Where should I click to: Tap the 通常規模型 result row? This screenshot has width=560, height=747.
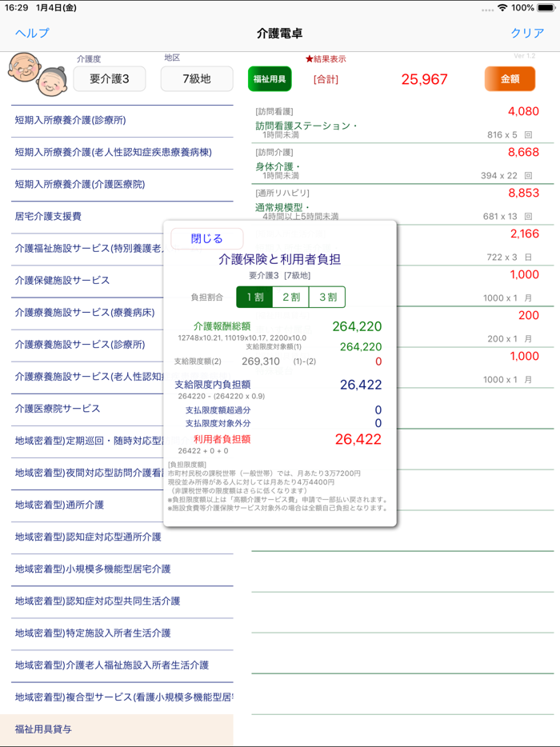coord(402,204)
